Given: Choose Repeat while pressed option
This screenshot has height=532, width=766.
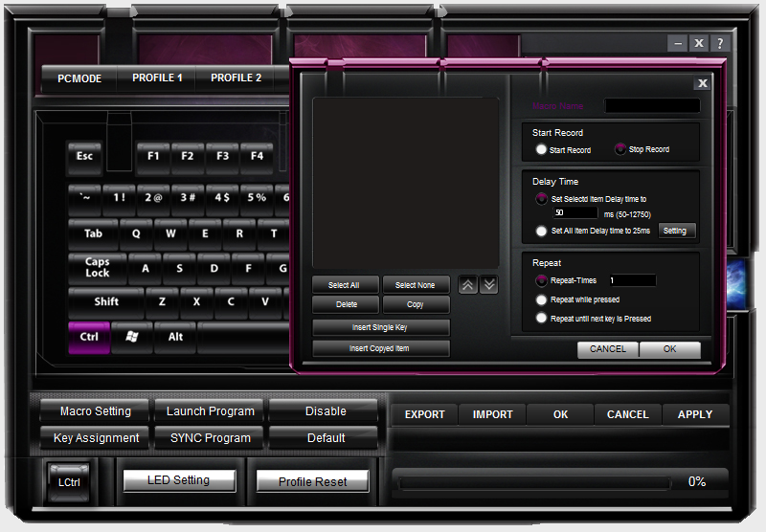Looking at the screenshot, I should [542, 299].
